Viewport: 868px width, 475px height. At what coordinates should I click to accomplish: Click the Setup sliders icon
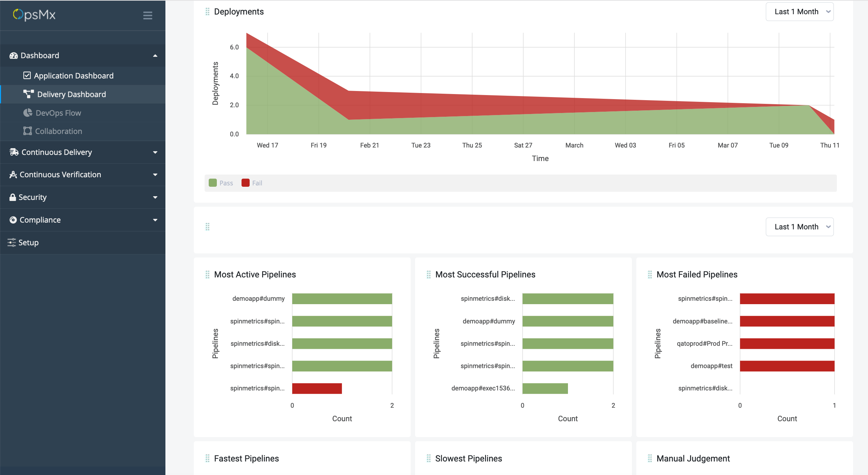pos(12,242)
